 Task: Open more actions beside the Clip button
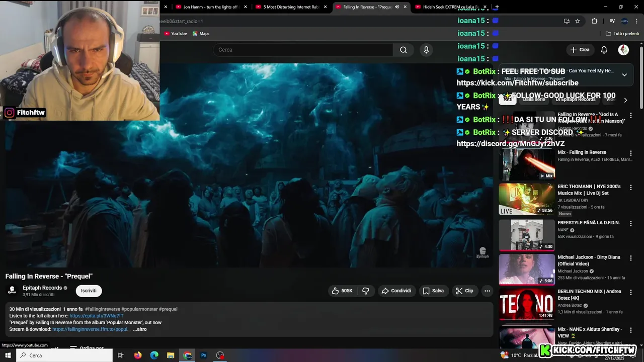pos(487,291)
